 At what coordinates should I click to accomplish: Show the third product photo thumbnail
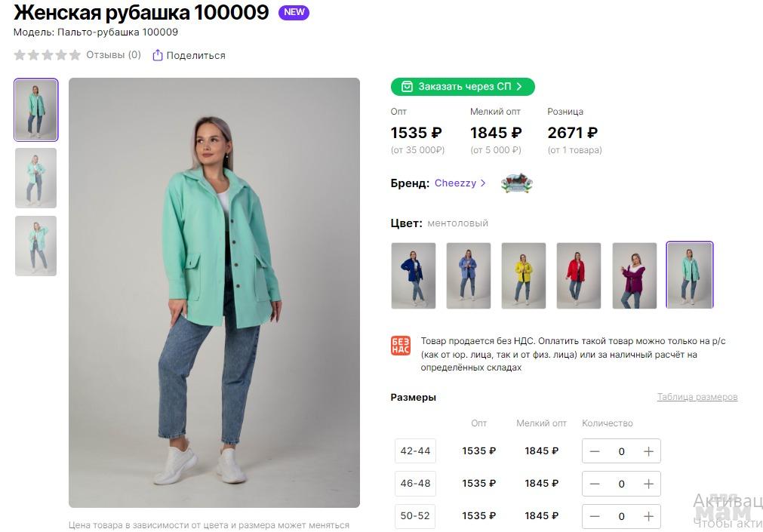[x=36, y=246]
